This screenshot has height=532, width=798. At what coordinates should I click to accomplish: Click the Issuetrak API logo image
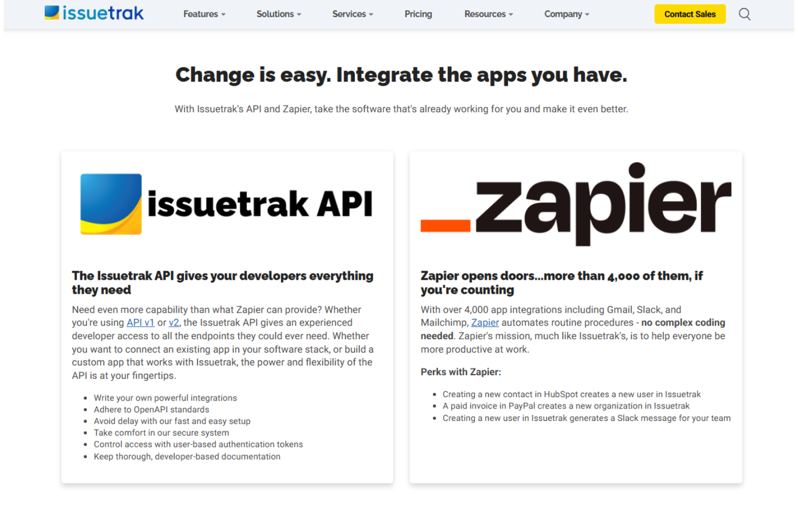tap(226, 204)
